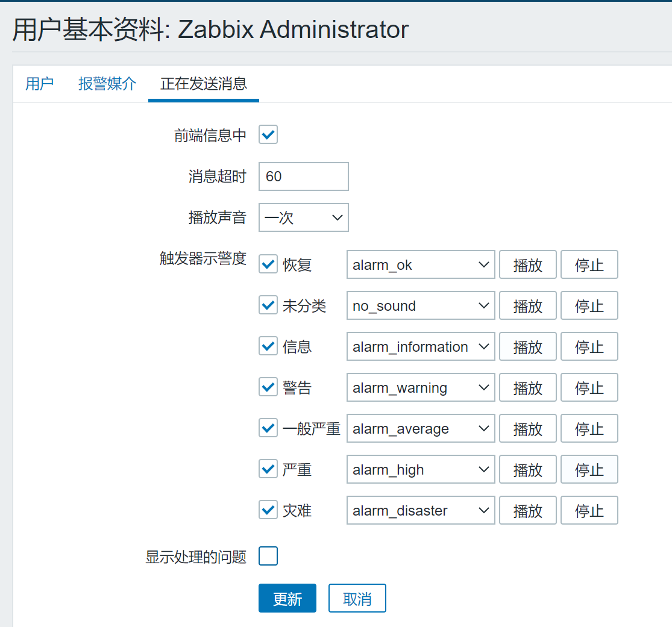Play the alarm_disaster sound
Screen dimensions: 672x627
click(x=527, y=510)
